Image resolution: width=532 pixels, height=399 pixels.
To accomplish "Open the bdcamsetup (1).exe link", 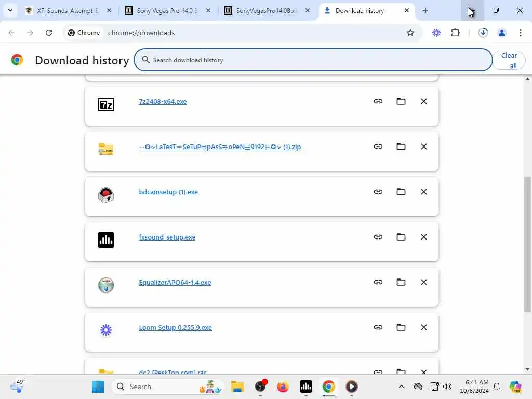I will click(x=168, y=192).
